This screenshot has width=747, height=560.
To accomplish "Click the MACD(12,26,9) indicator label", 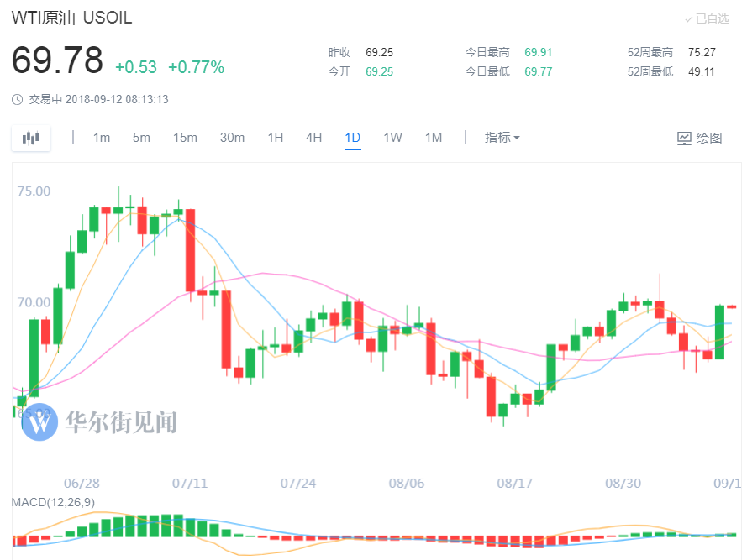I will pos(51,502).
